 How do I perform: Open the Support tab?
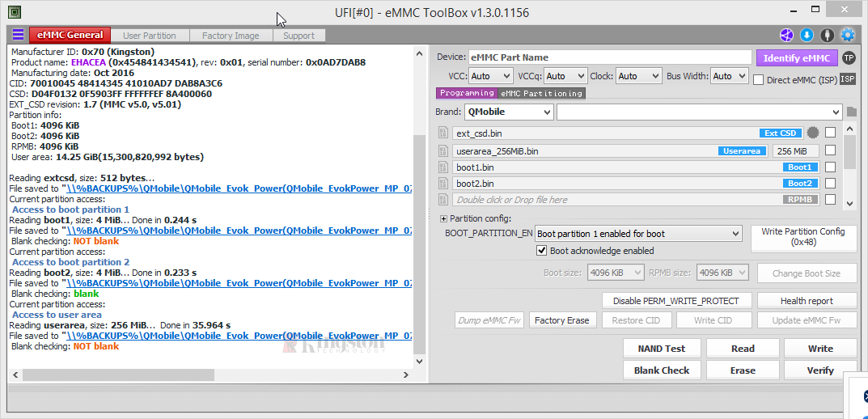(299, 36)
